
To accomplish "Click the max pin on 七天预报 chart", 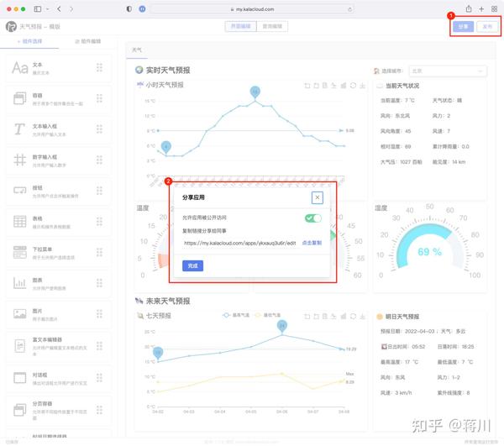I will [x=282, y=327].
